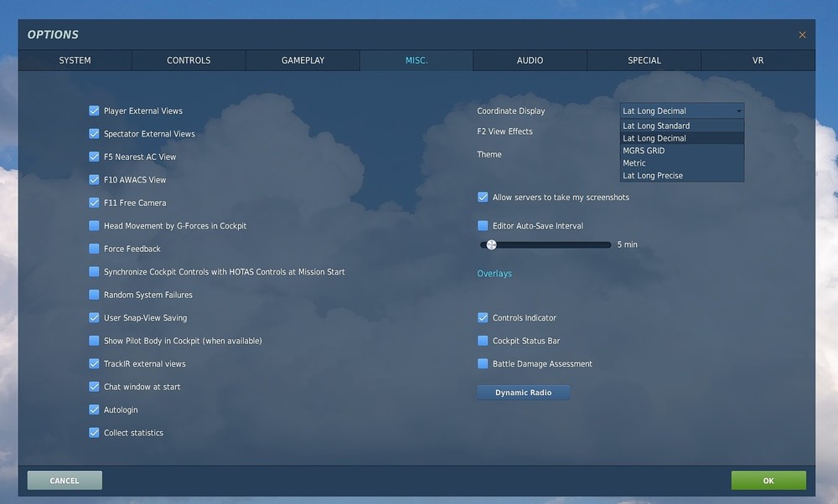Screen dimensions: 838x504
Task: Uncheck Player External Views
Action: [x=94, y=111]
